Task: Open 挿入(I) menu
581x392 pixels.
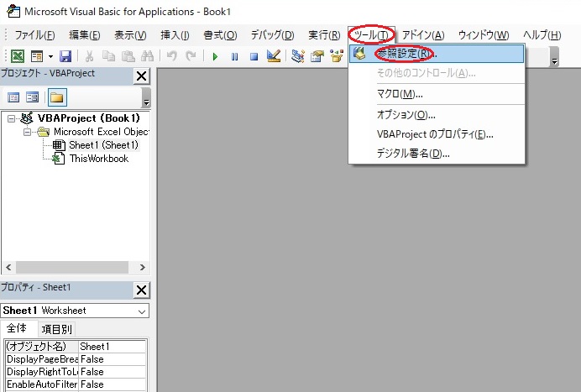Action: pos(175,35)
